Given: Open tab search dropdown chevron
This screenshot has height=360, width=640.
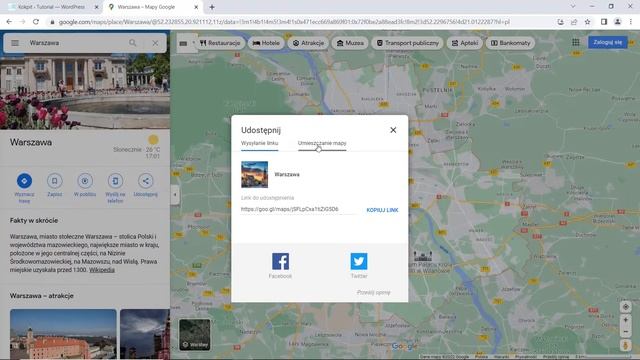Looking at the screenshot, I should click(x=573, y=6).
